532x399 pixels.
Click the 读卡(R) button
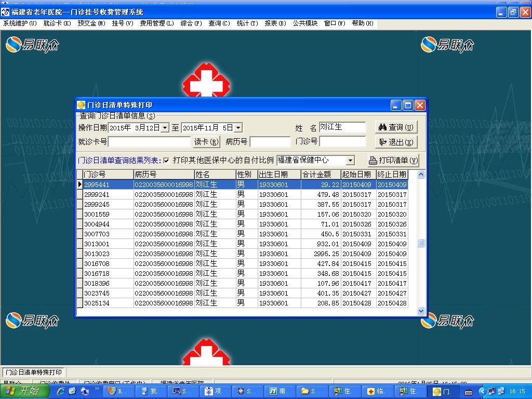[x=206, y=142]
